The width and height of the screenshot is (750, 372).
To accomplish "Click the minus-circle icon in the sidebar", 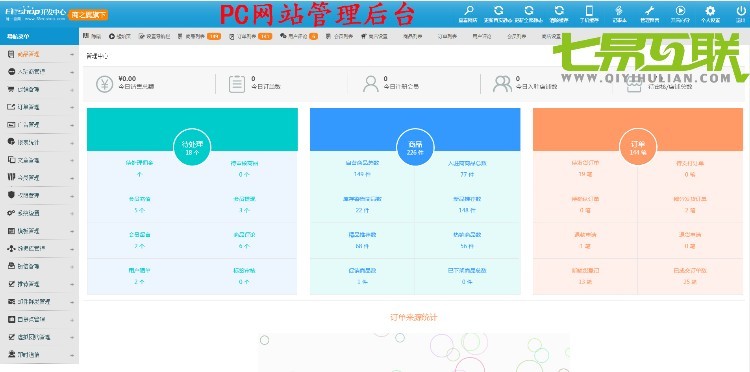I will point(11,72).
